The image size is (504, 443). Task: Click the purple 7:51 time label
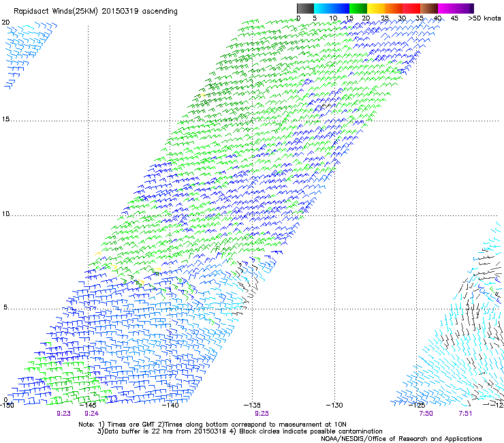coord(465,414)
